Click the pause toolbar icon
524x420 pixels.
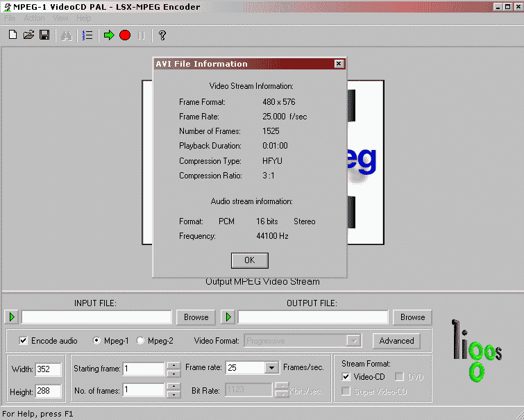(x=142, y=35)
